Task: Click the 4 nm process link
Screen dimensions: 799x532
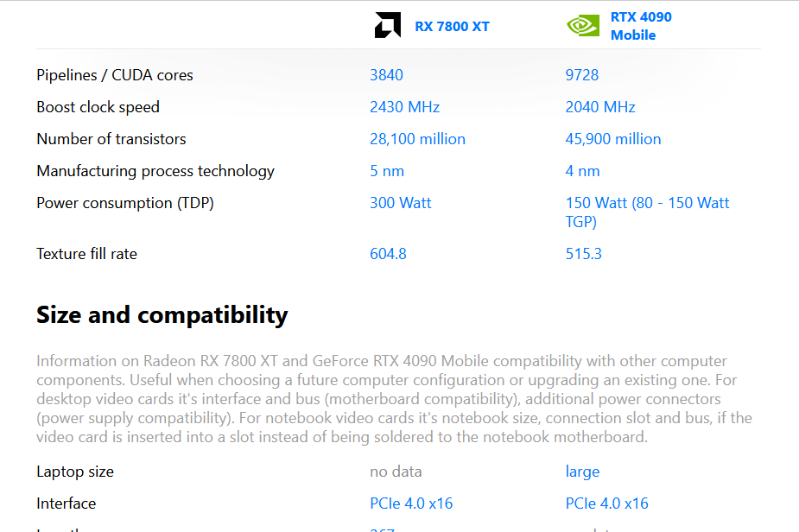Action: 582,171
